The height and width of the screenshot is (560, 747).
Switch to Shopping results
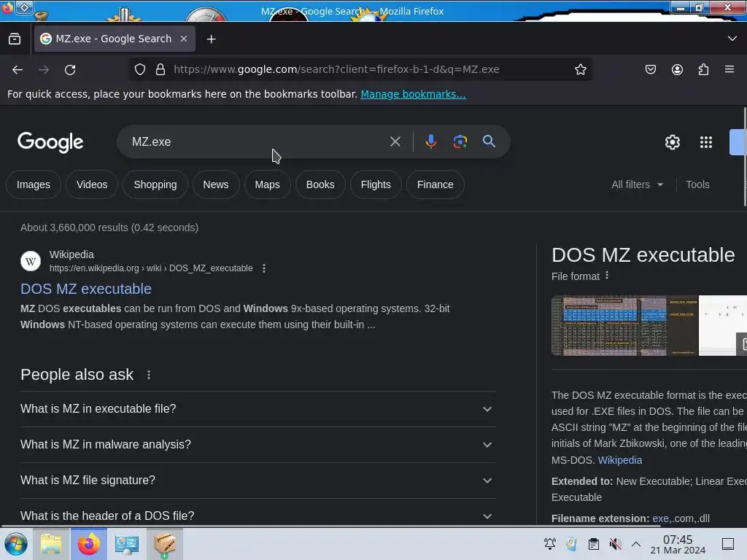click(155, 184)
